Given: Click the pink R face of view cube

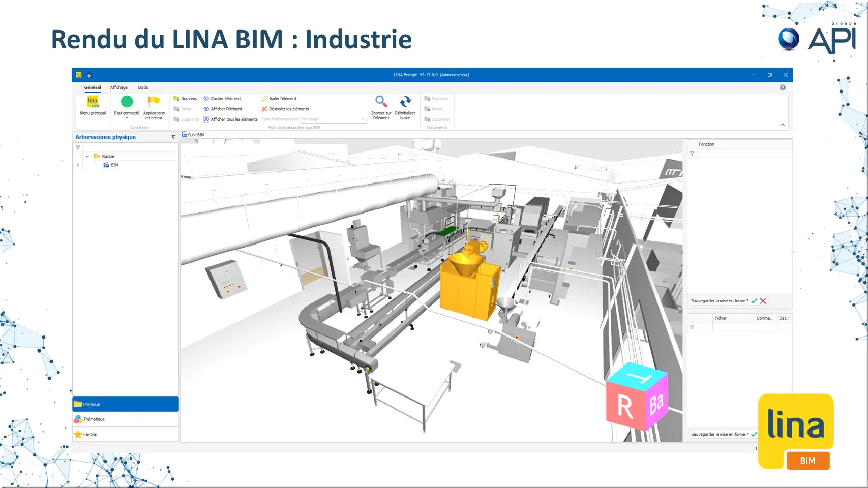Looking at the screenshot, I should [x=626, y=407].
